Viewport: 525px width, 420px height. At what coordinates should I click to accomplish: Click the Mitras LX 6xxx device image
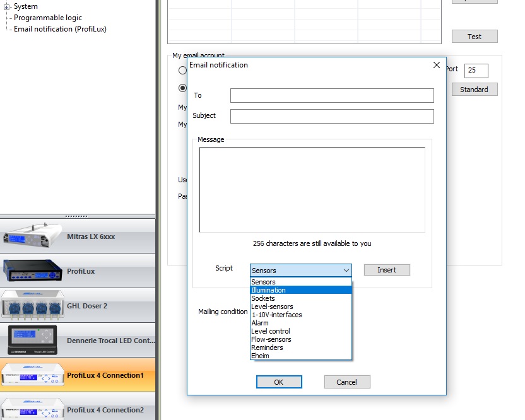point(32,235)
